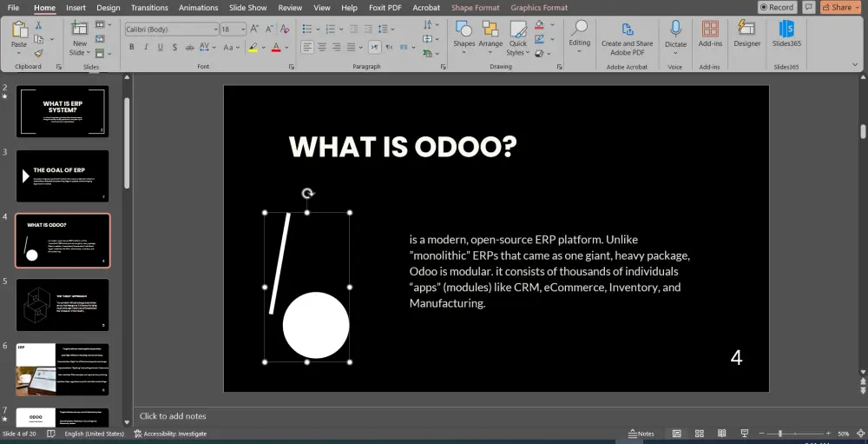Select Align Left paragraph alignment

307,47
